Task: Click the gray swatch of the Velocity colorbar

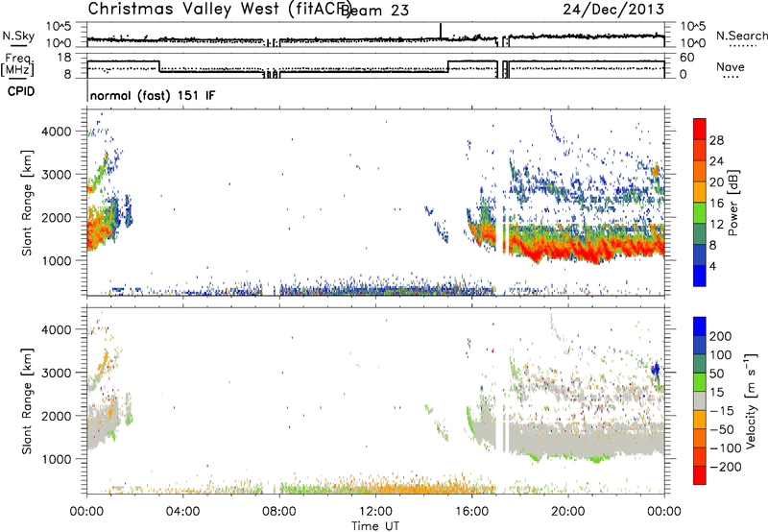Action: [700, 400]
